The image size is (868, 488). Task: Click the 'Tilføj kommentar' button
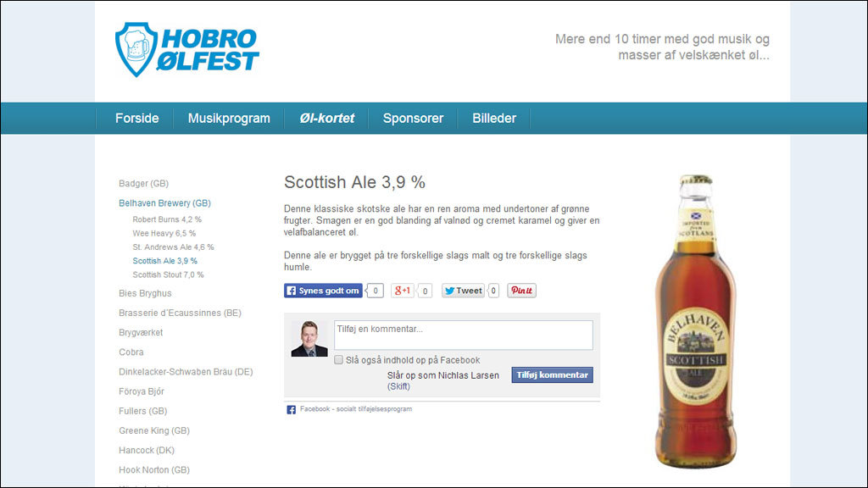tap(552, 375)
